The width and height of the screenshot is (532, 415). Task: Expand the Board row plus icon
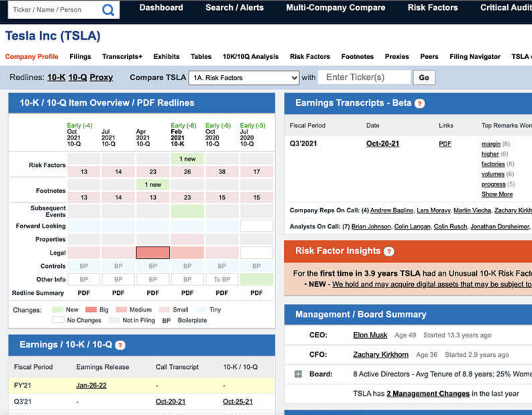298,374
